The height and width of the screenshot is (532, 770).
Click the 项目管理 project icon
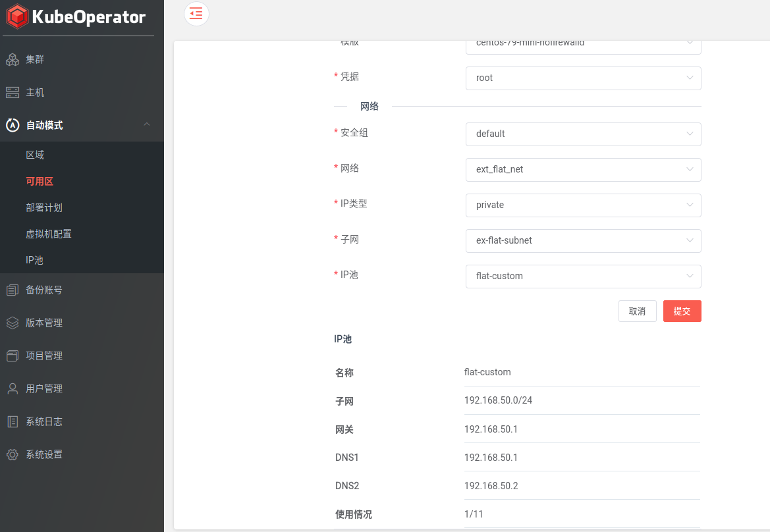[x=13, y=356]
